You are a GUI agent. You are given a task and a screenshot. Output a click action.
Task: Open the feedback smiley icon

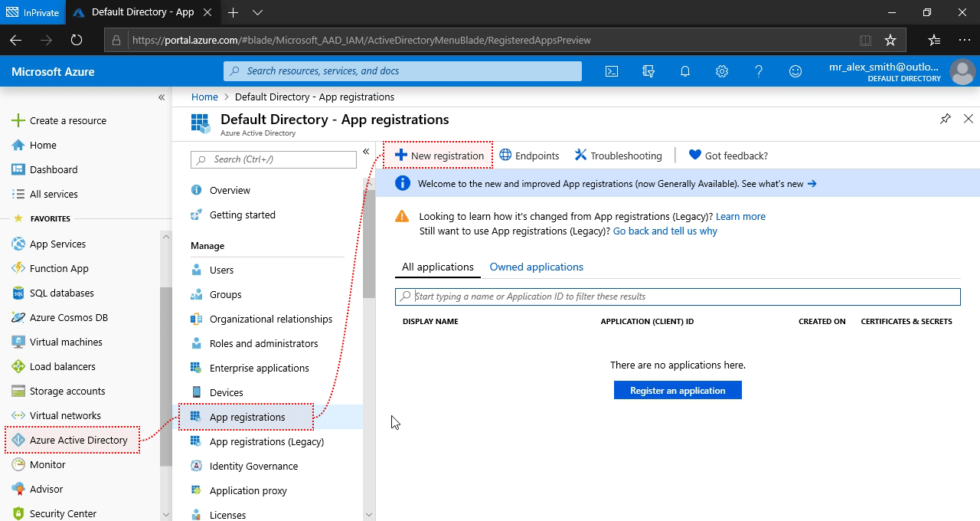[795, 71]
